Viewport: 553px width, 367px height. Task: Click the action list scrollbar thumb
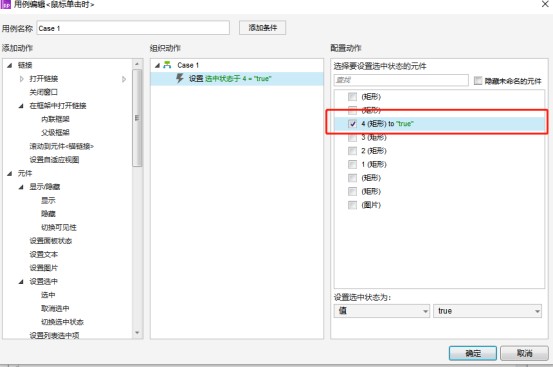(x=137, y=118)
